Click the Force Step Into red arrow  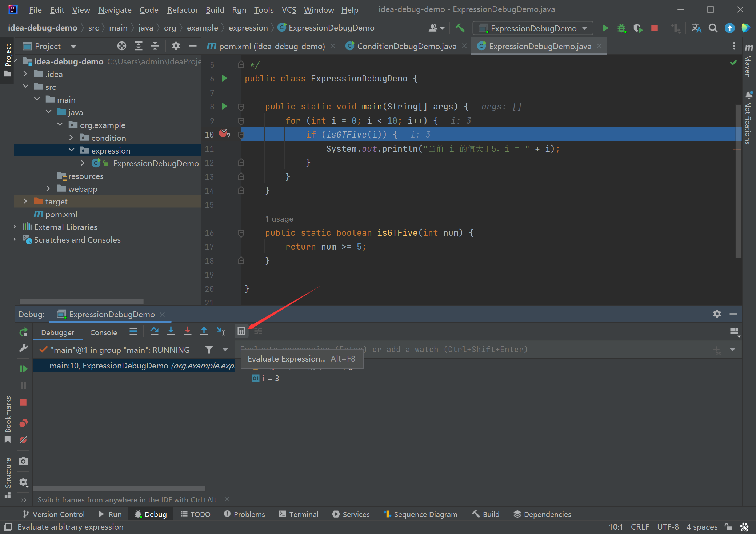click(188, 331)
